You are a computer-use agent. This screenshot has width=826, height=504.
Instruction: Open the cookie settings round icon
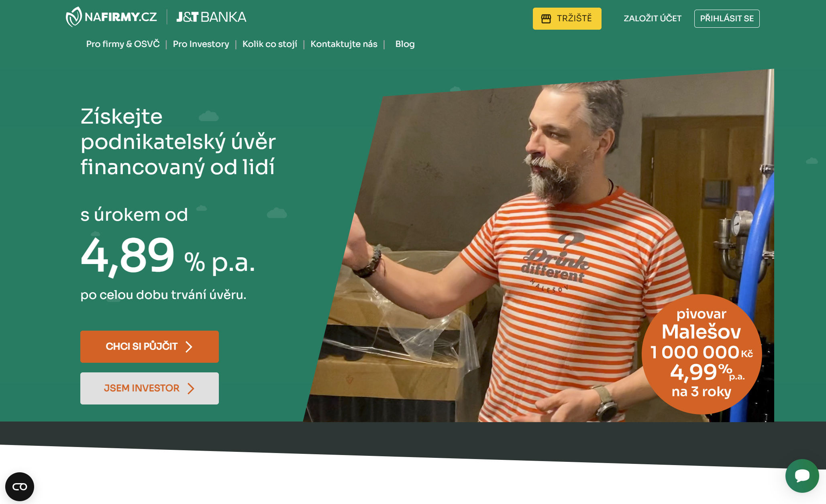pos(20,487)
